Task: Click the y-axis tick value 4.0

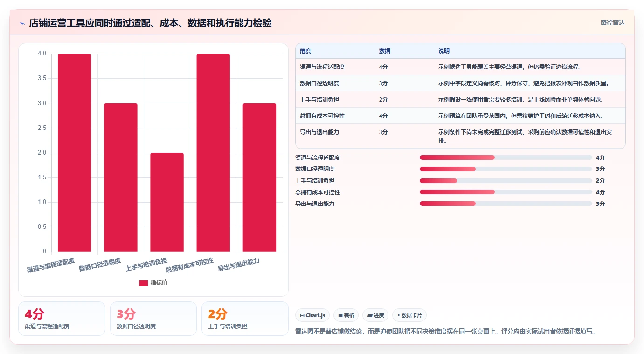Action: [x=42, y=54]
